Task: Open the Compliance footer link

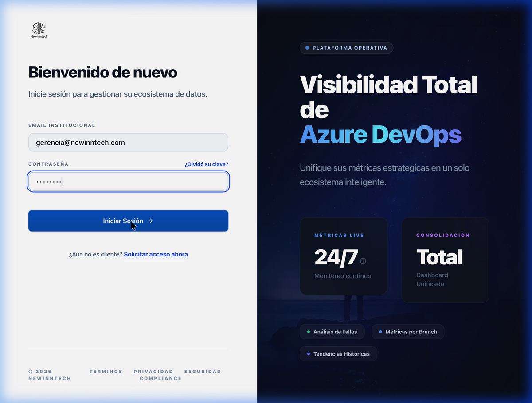Action: click(x=160, y=379)
